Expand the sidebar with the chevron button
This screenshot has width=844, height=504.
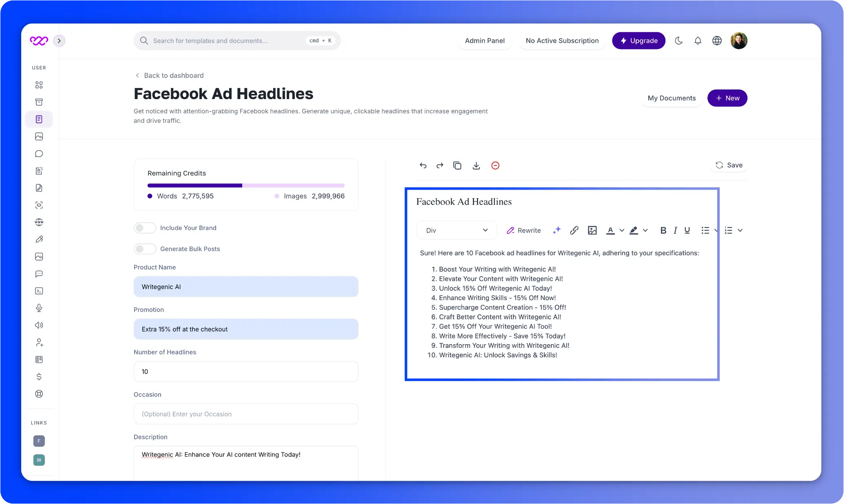pyautogui.click(x=59, y=41)
